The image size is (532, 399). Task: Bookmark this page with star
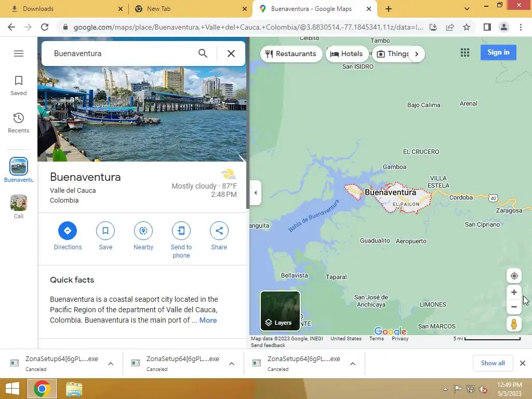click(467, 27)
